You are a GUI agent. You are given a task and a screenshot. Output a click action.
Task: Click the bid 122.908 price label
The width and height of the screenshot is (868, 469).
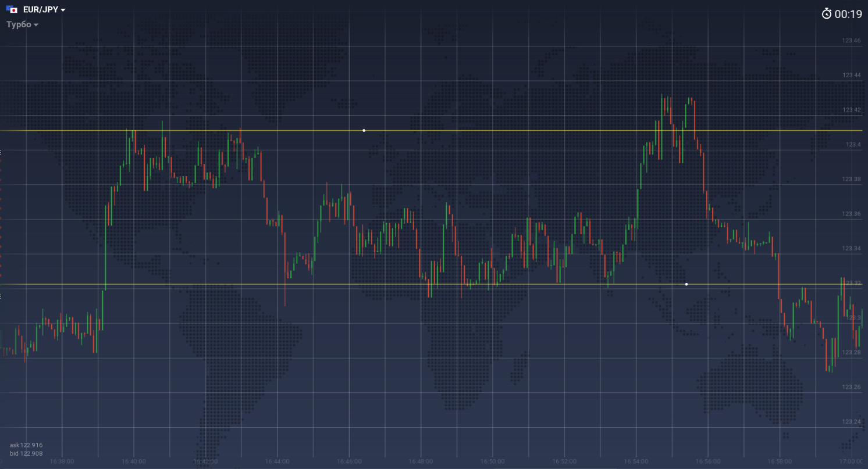[x=26, y=453]
